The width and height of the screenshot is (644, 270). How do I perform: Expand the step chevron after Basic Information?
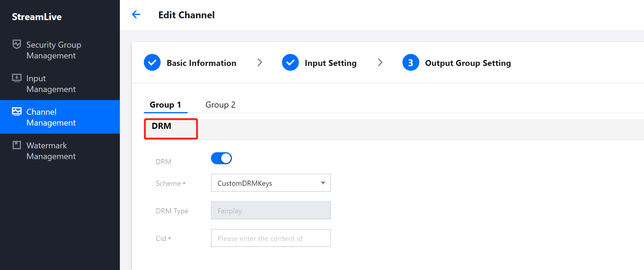(x=260, y=62)
